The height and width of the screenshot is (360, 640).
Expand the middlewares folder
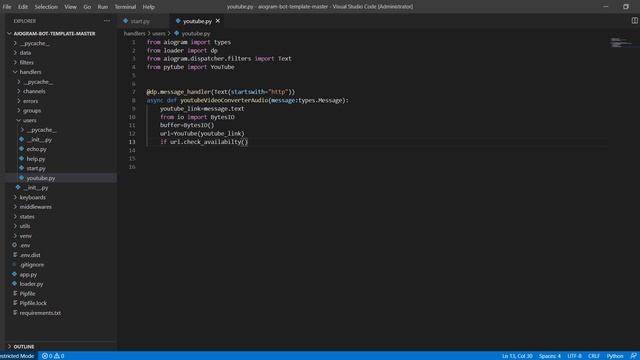point(36,207)
